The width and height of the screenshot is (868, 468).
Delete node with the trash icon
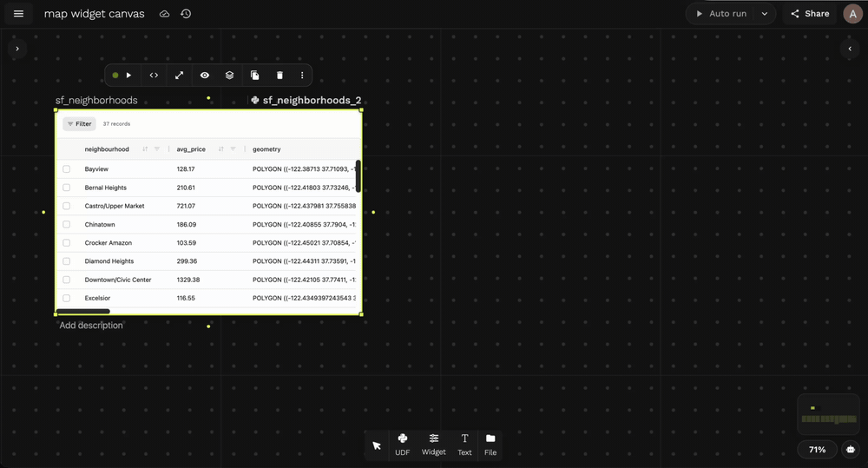279,76
